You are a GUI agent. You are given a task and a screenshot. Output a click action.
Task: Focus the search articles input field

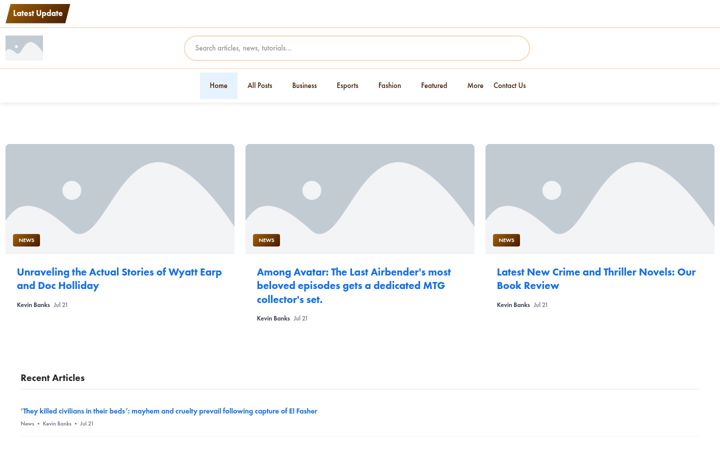357,48
